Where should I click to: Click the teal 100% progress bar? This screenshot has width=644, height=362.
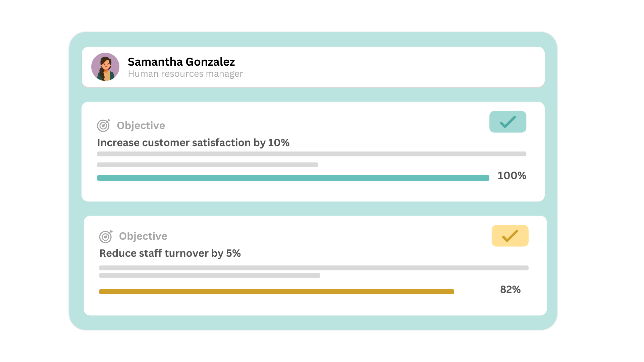point(293,178)
